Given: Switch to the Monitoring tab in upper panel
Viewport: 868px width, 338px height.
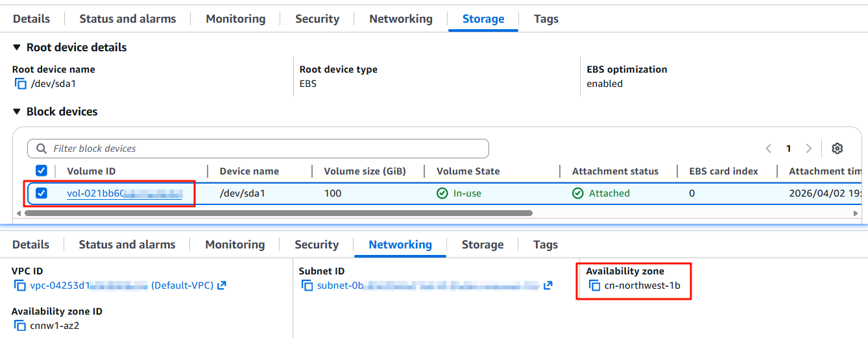Looking at the screenshot, I should pos(235,19).
